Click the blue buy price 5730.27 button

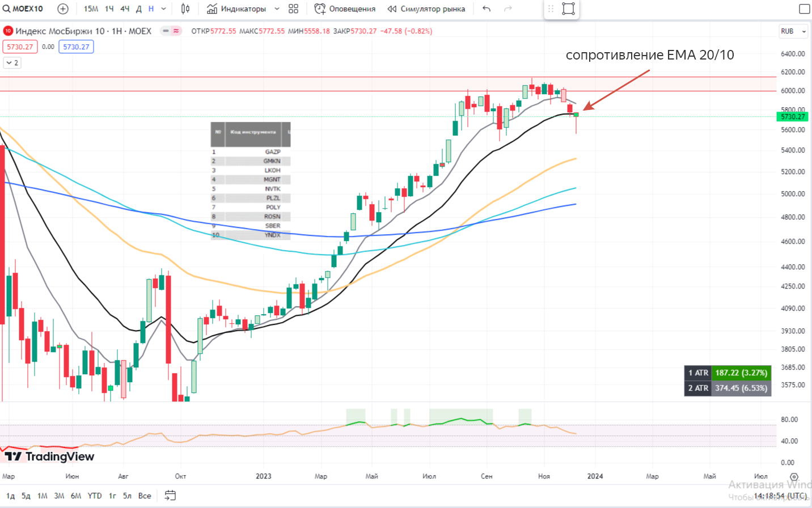tap(76, 47)
